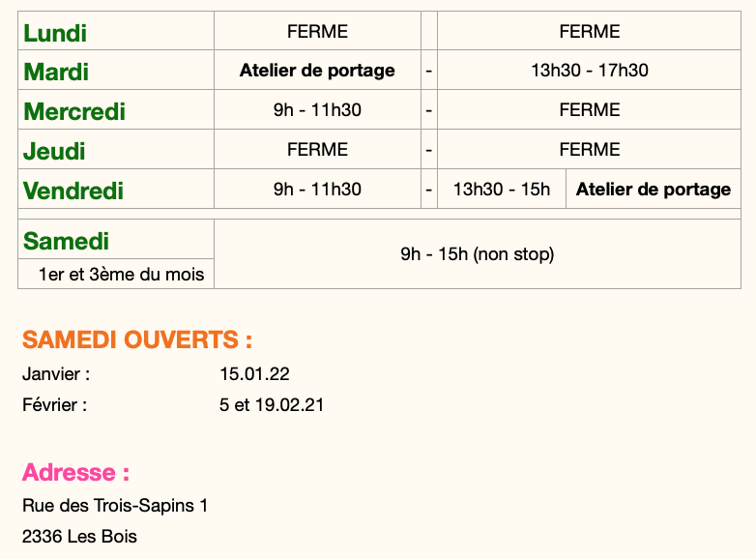Click Vendredi 13h30 - 15h cell
The image size is (756, 559).
click(502, 189)
